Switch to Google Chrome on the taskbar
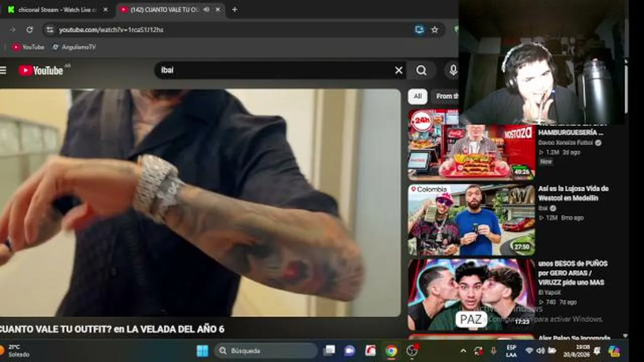The height and width of the screenshot is (362, 644). click(391, 350)
